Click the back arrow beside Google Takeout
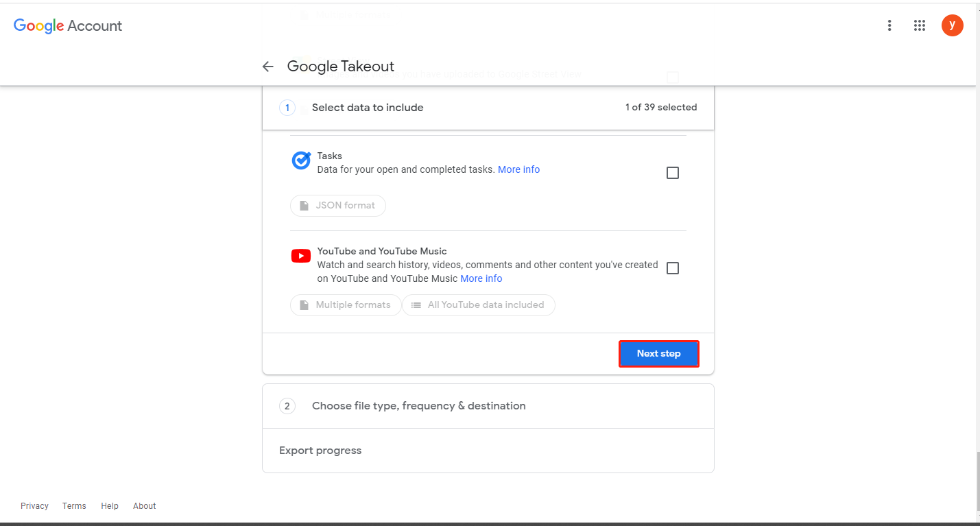 (x=267, y=66)
